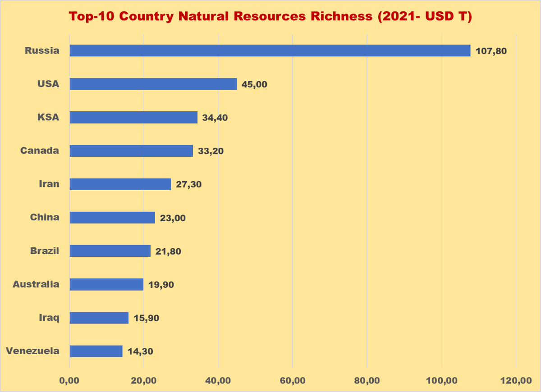Click the KSA category label
This screenshot has width=541, height=392.
[48, 117]
